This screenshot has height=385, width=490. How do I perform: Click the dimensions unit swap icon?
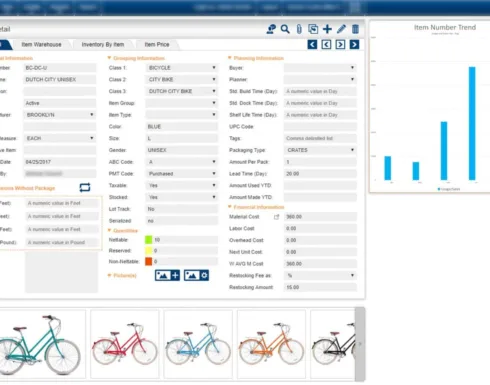(85, 187)
